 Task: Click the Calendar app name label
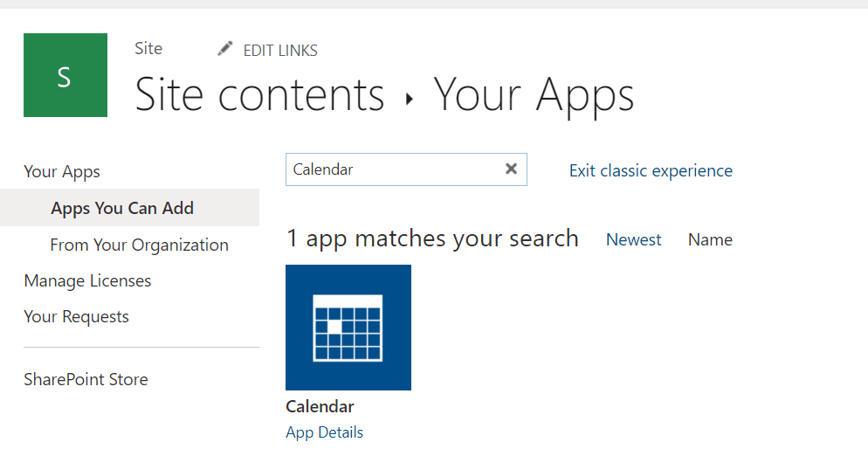(x=320, y=407)
